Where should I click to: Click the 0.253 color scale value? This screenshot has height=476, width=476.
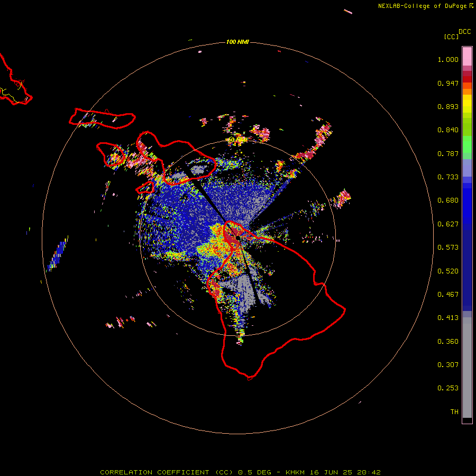[448, 388]
